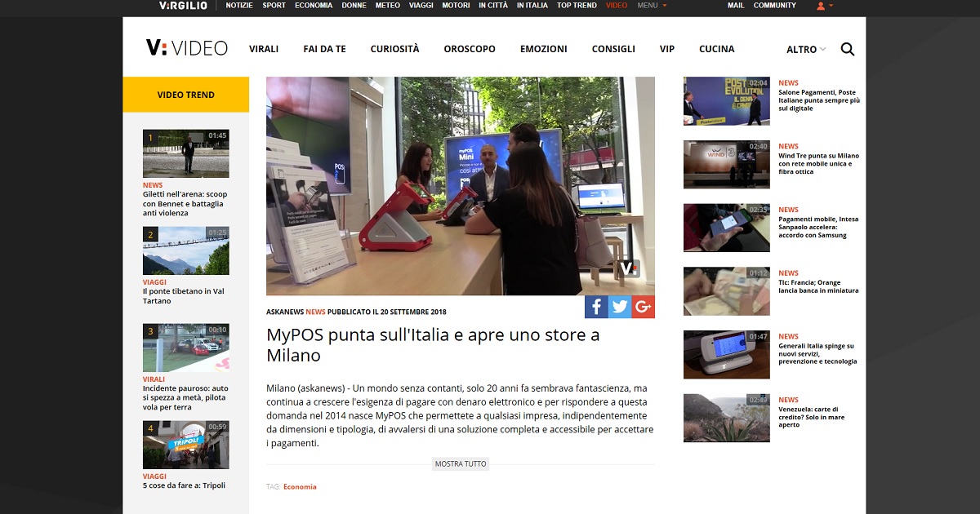
Task: Click the red NEWS label under main video
Action: [315, 312]
